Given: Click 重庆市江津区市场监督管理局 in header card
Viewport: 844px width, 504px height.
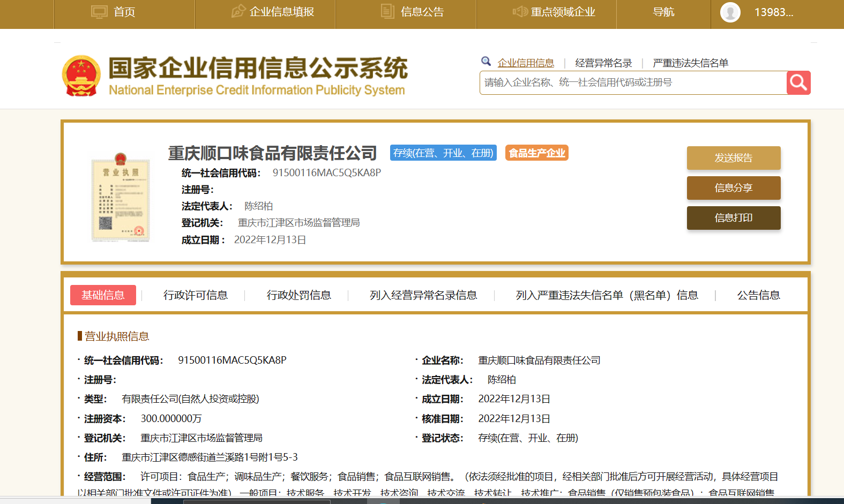Looking at the screenshot, I should click(299, 223).
